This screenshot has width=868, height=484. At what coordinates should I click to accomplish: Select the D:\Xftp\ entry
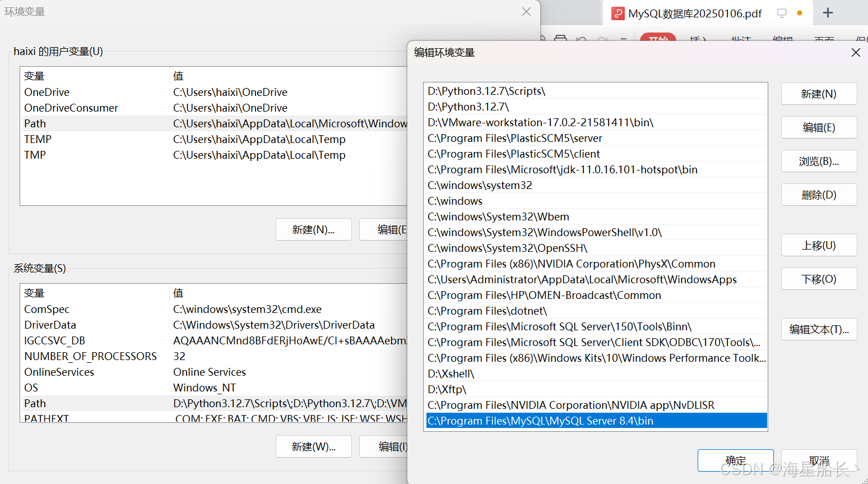[596, 389]
